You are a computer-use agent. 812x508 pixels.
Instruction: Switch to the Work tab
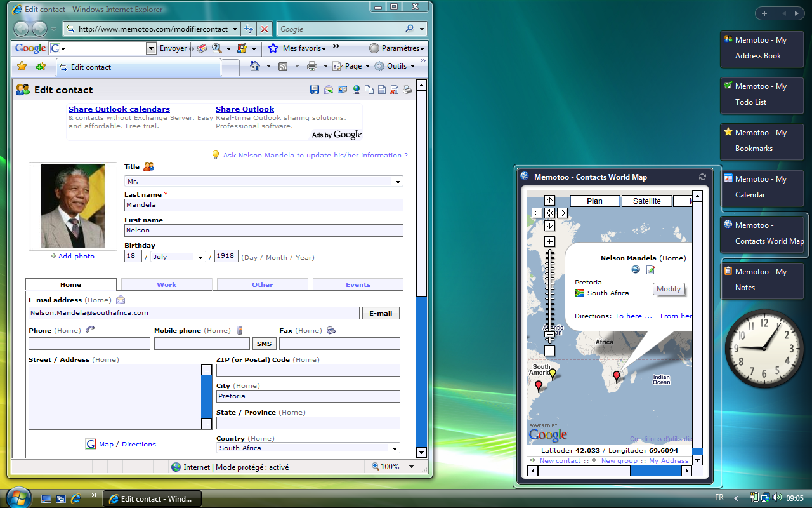point(167,284)
